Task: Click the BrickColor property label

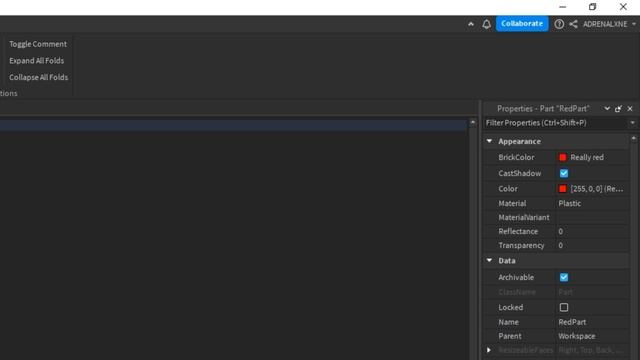Action: tap(516, 158)
